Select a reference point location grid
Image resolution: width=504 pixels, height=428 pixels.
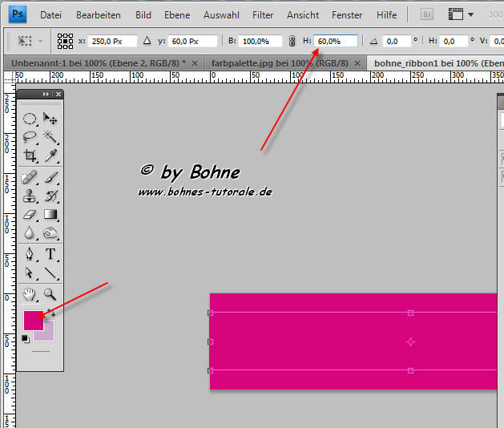(66, 41)
